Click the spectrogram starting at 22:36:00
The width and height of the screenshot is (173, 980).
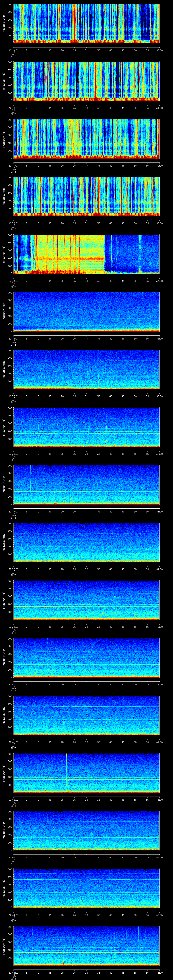86,427
